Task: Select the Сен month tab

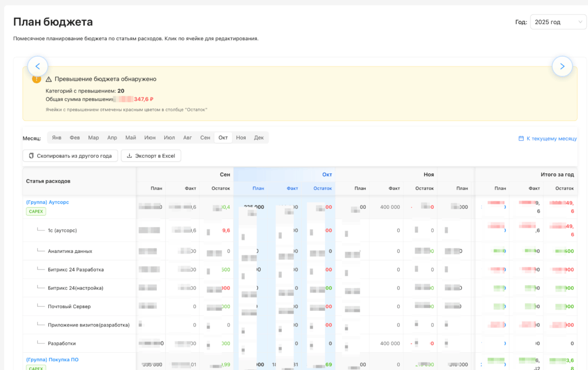Action: point(205,138)
